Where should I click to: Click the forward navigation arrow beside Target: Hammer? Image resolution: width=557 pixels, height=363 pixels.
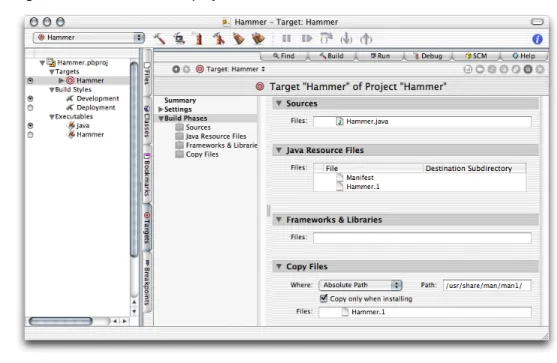click(x=186, y=69)
